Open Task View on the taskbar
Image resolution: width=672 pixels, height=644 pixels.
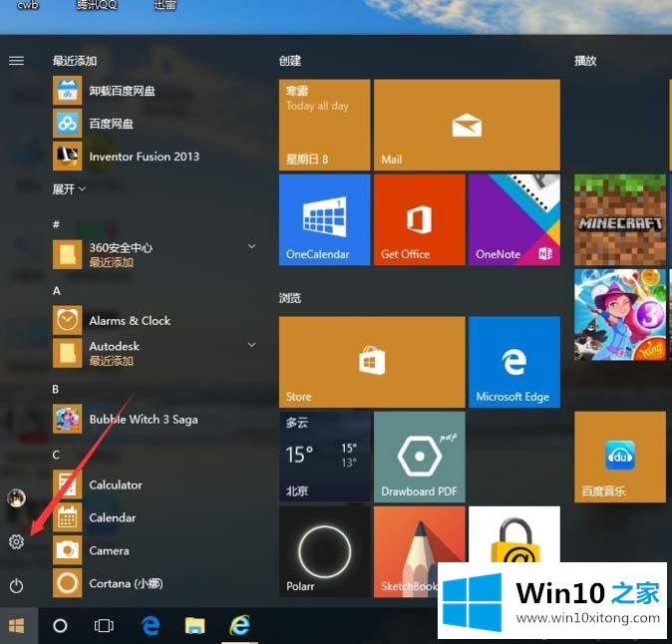[x=104, y=626]
